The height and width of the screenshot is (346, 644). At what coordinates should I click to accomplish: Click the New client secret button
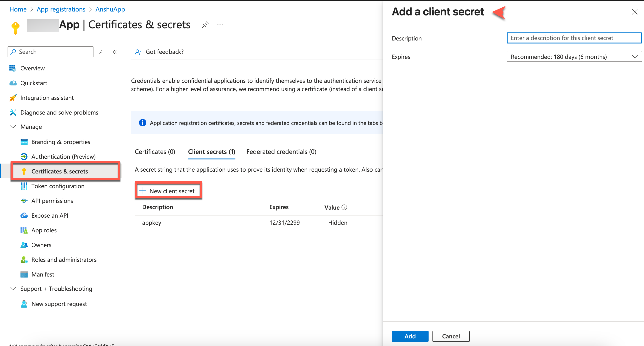pyautogui.click(x=169, y=191)
